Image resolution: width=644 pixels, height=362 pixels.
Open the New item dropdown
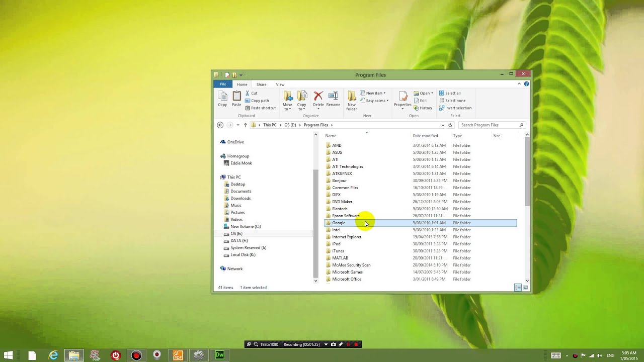[x=373, y=93]
